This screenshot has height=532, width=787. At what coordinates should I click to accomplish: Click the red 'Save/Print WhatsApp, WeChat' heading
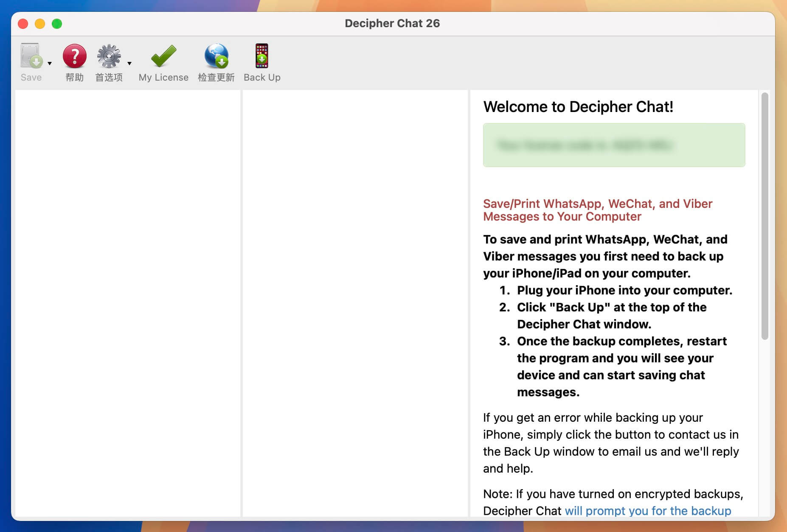point(598,210)
